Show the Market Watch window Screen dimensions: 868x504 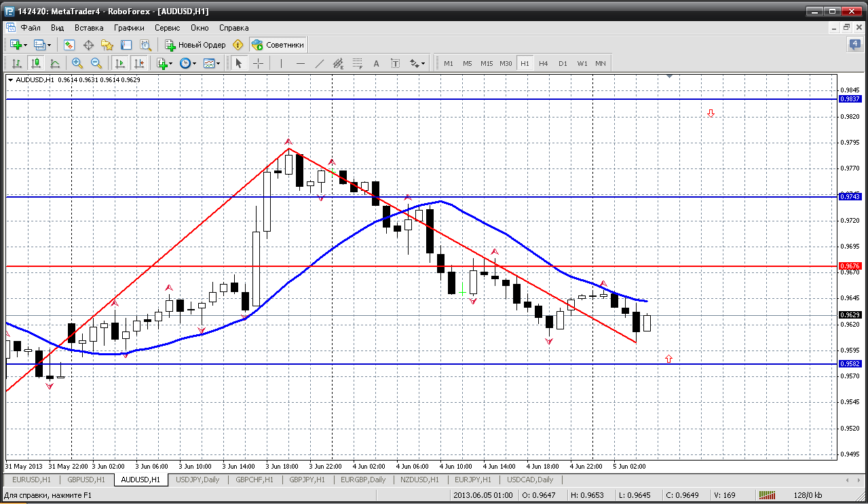(69, 45)
